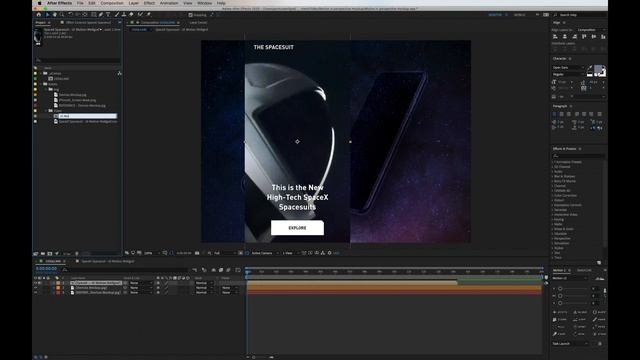Select the Roto Brush tool
The width and height of the screenshot is (640, 360).
click(x=140, y=15)
